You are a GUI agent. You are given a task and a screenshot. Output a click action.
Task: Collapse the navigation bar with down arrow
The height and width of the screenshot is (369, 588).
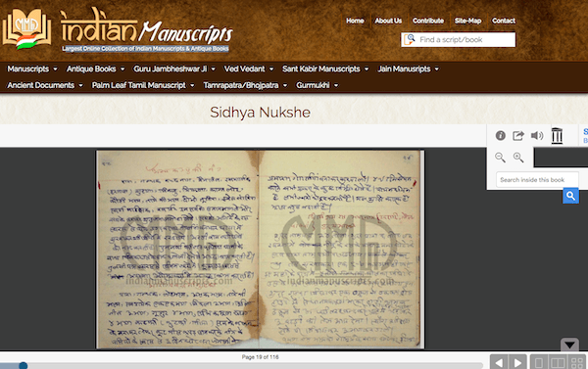(569, 346)
